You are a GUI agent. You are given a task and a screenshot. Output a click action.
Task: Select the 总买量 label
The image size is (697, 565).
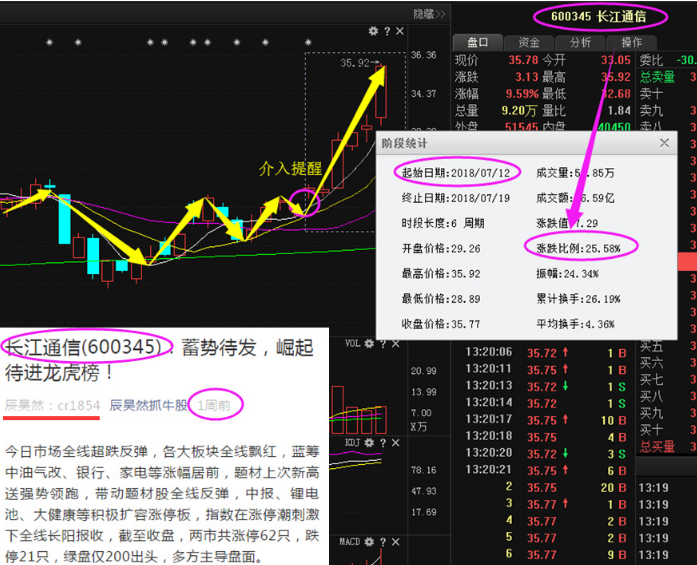tap(657, 447)
